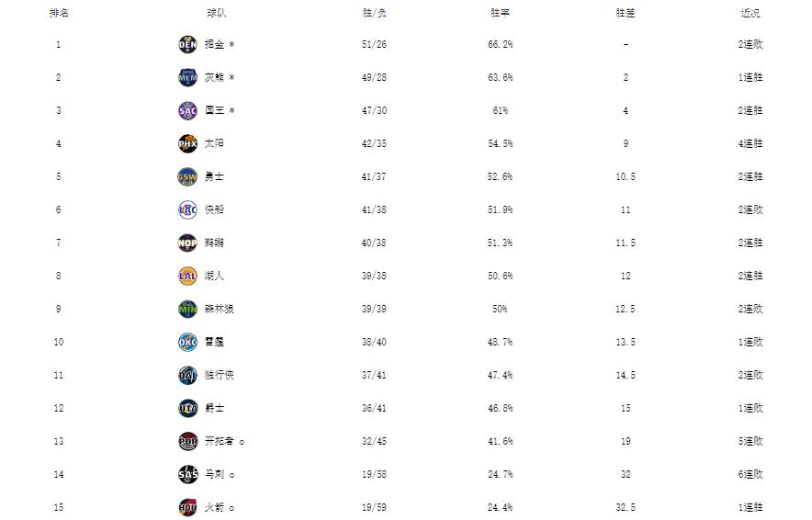Viewport: 812px width, 520px height.
Task: Select the Pelicans NOP team logo
Action: tap(187, 243)
